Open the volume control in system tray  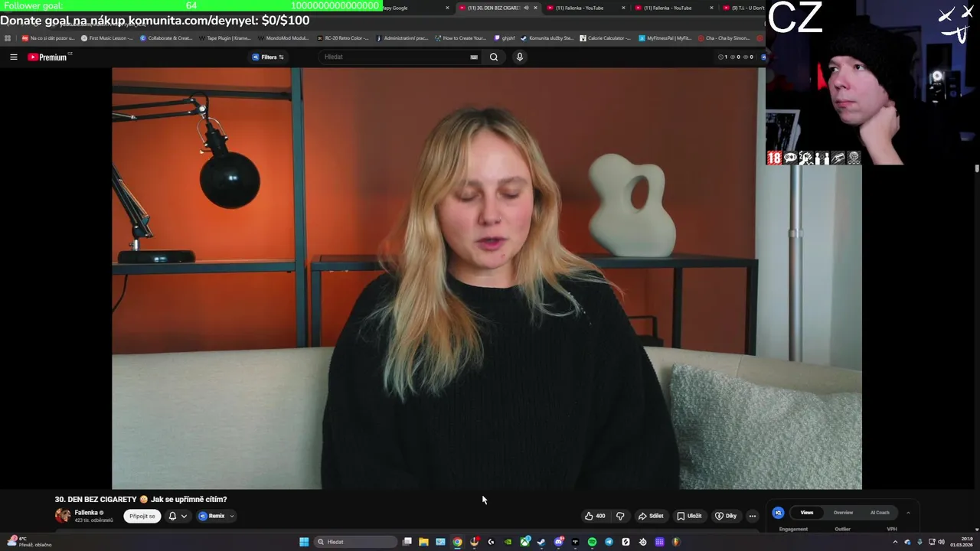(x=941, y=542)
